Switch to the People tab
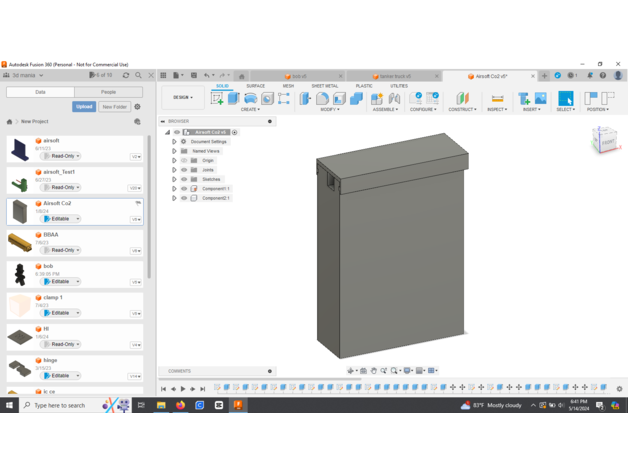628x472 pixels. [108, 92]
